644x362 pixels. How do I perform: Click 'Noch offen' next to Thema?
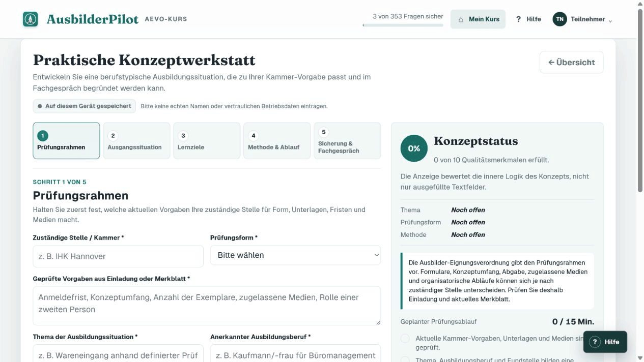[x=468, y=210]
